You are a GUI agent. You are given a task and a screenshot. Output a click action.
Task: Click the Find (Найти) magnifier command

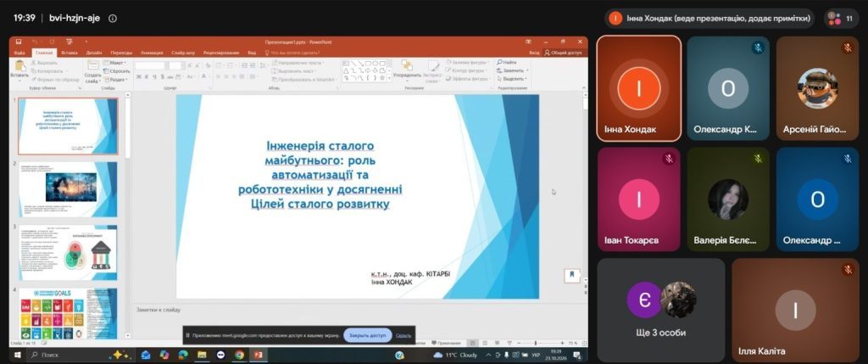(507, 63)
